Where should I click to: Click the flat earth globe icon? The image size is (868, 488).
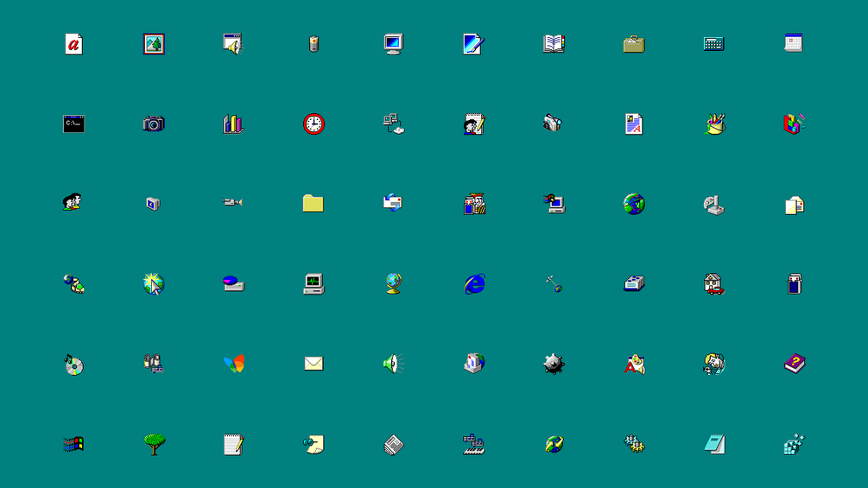pos(634,204)
